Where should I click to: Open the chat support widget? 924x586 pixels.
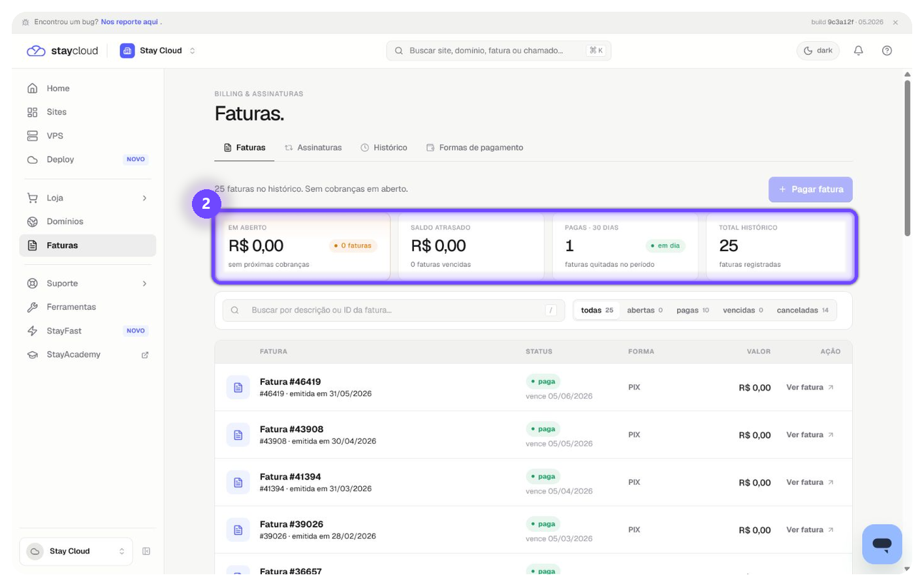pos(882,544)
